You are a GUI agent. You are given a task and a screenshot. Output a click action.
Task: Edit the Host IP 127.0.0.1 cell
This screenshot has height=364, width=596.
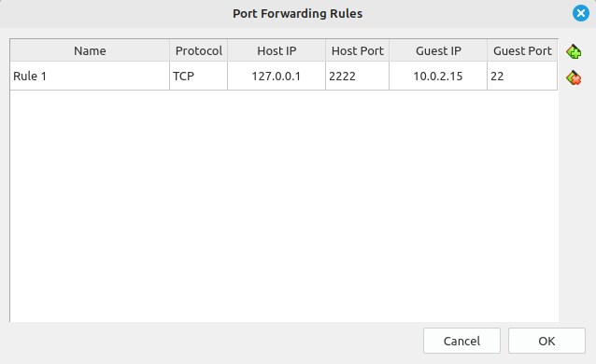click(277, 76)
